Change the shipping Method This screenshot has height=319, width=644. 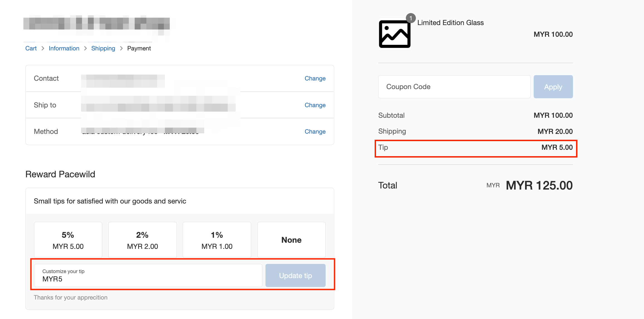pos(315,132)
